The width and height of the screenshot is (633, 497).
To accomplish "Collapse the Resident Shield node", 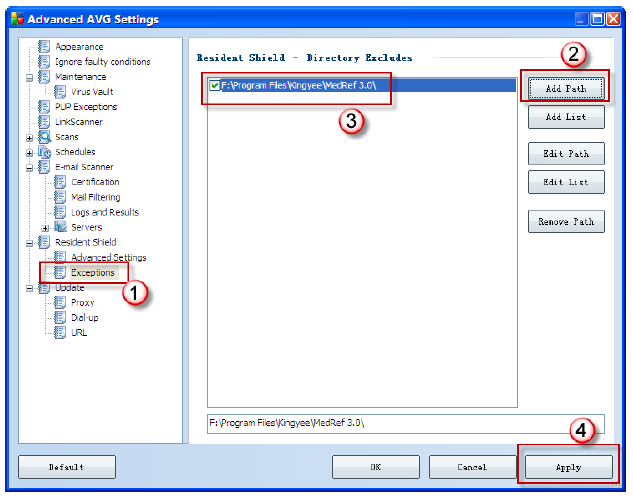I will [x=29, y=243].
